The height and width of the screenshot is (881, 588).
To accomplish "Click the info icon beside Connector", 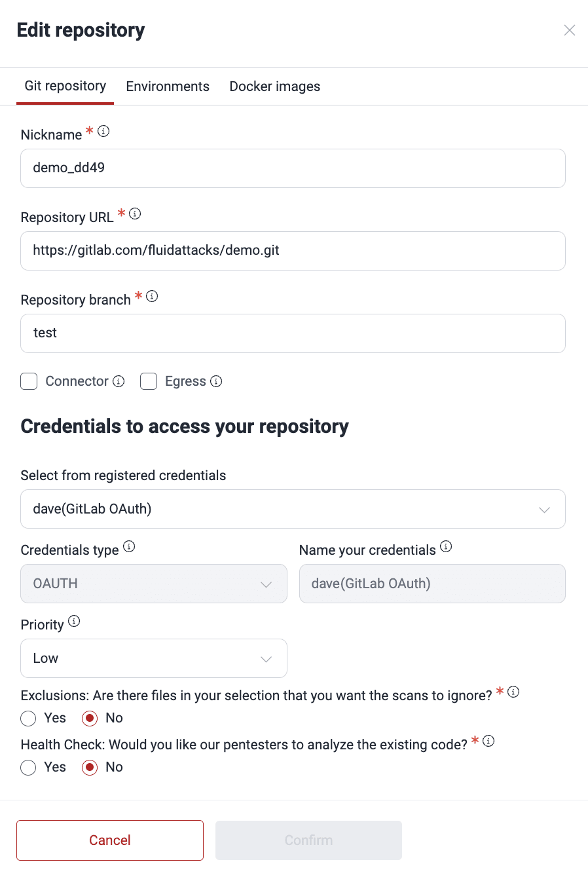I will [119, 381].
